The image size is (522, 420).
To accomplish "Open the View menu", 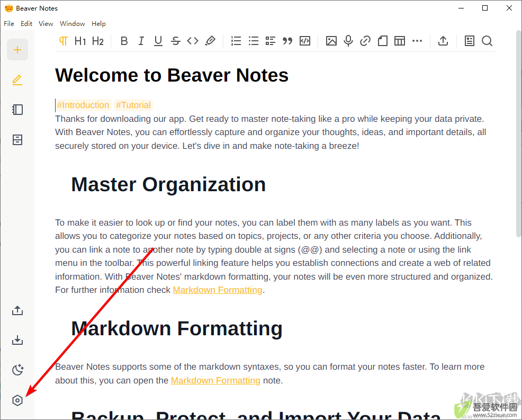I will click(46, 24).
